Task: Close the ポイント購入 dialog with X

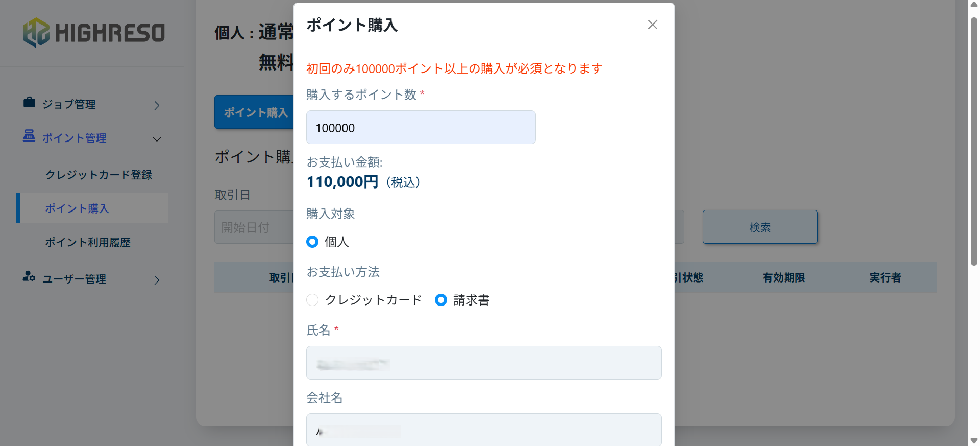Action: pos(652,25)
